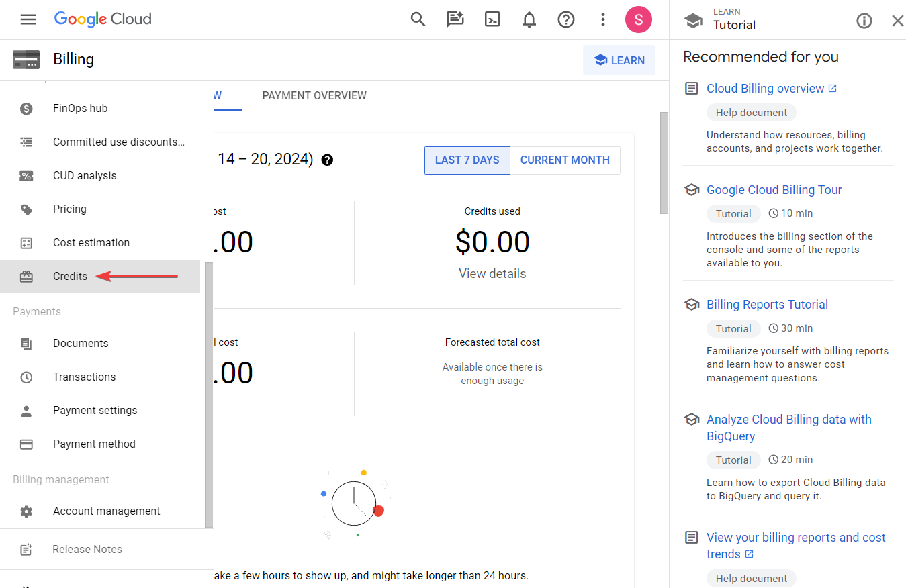This screenshot has width=906, height=588.
Task: Open Account management menu item
Action: tap(100, 511)
